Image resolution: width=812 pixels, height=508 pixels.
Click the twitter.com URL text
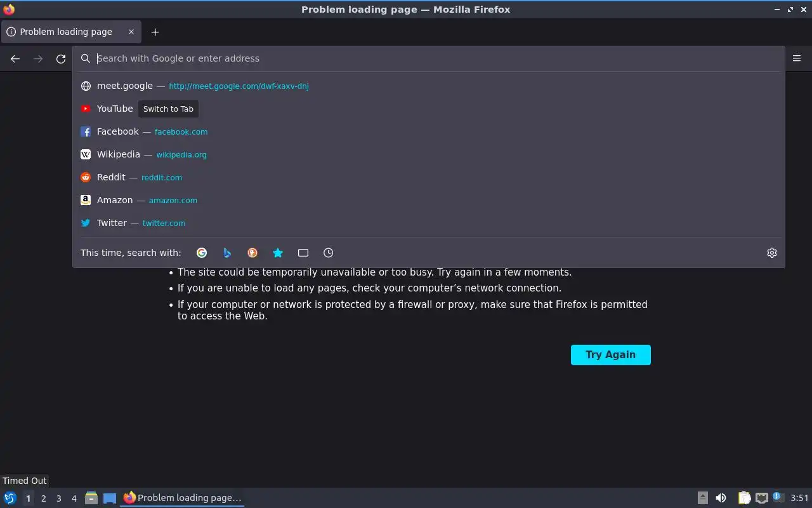(x=164, y=224)
